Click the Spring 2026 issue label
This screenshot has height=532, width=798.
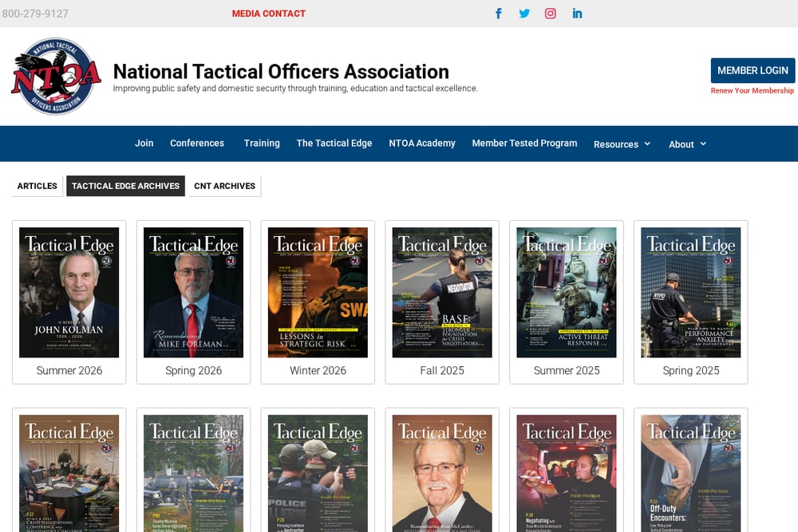coord(193,371)
